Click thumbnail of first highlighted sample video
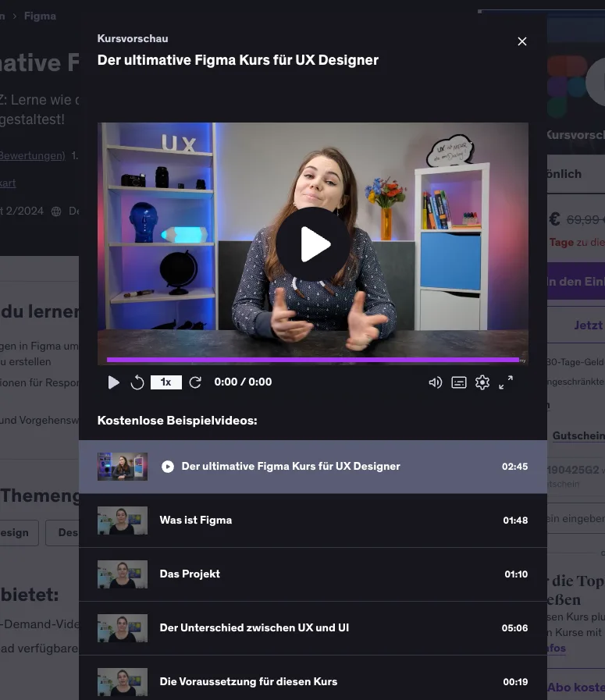The height and width of the screenshot is (700, 605). coord(123,467)
